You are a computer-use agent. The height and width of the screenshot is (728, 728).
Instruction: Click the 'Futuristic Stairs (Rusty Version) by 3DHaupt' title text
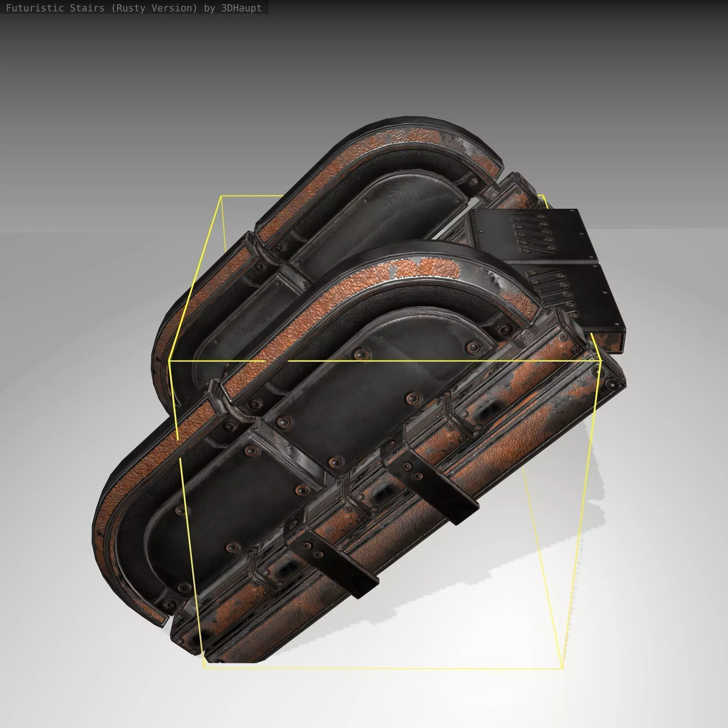[134, 8]
